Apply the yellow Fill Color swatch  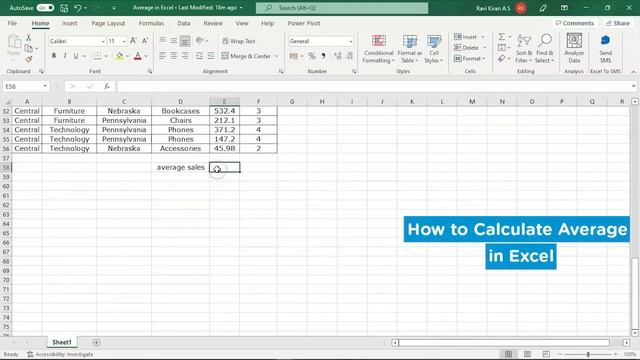(119, 56)
